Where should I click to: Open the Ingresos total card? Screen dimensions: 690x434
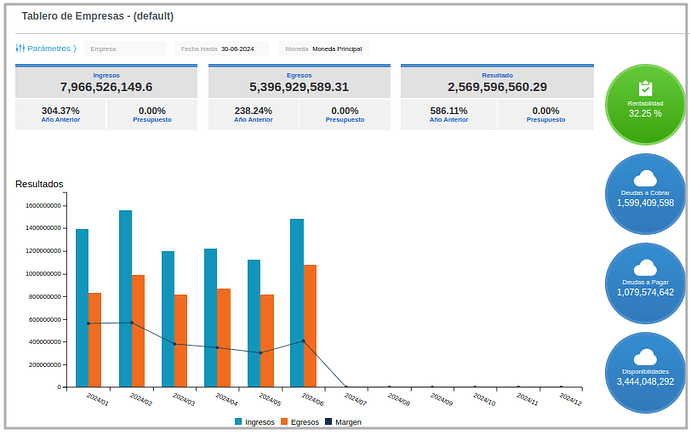106,82
